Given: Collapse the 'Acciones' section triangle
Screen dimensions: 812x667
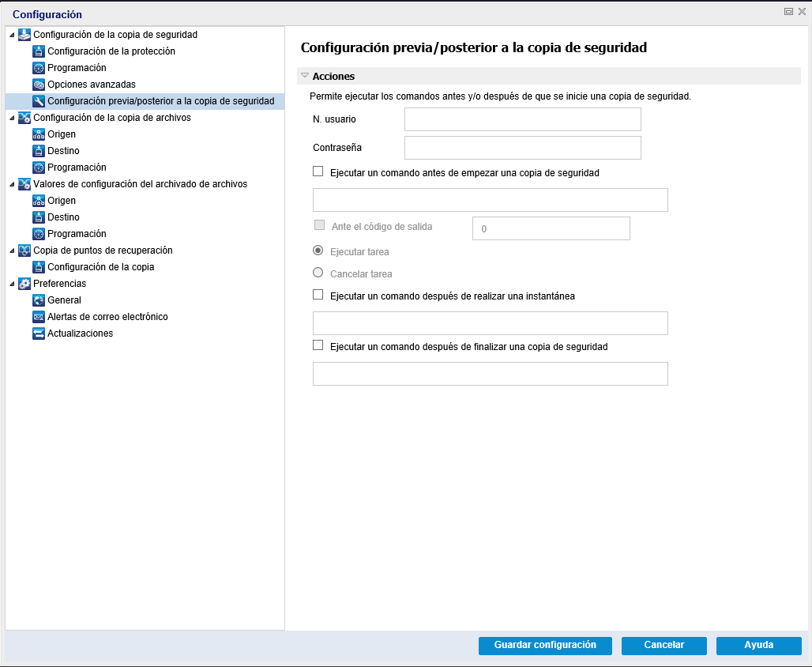Looking at the screenshot, I should coord(305,76).
